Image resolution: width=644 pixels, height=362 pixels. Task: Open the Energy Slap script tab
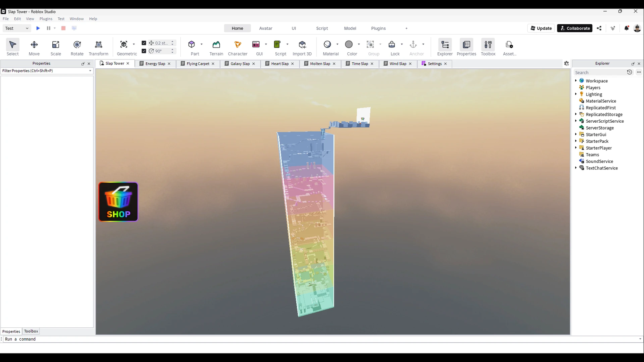point(155,64)
